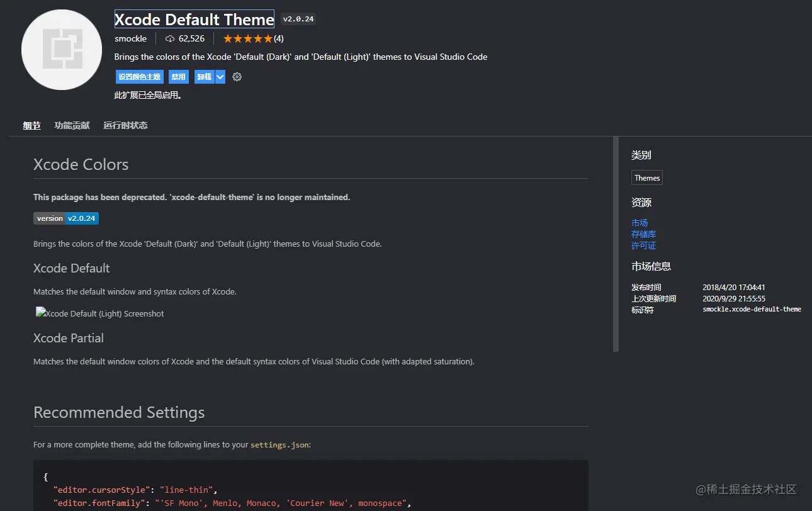
Task: Click the 62,526 install count
Action: [191, 38]
